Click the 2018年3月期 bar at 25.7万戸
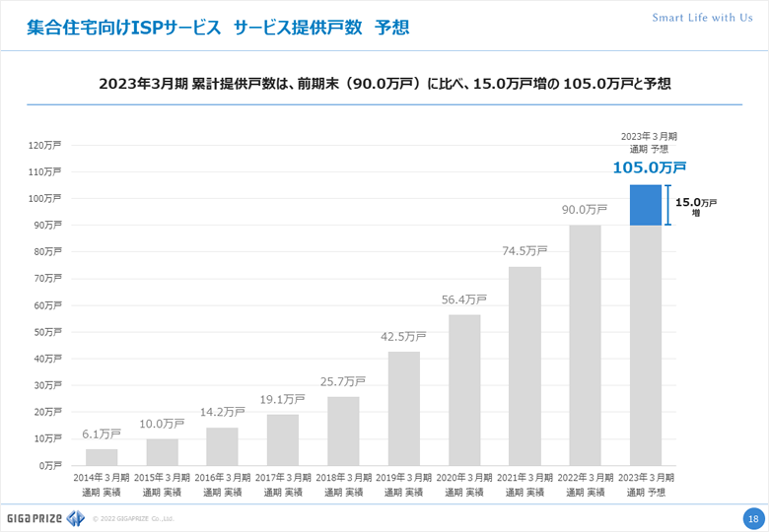The image size is (769, 532). (343, 431)
